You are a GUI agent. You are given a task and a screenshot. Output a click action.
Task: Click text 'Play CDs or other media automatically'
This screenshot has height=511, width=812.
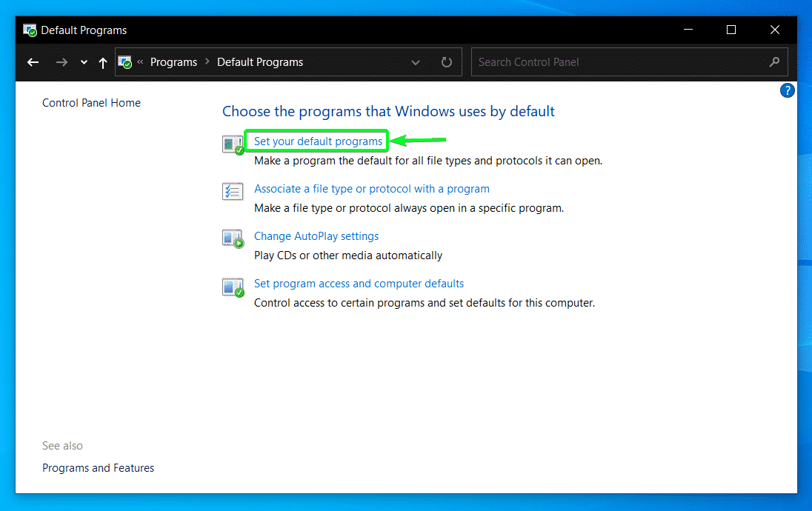click(348, 255)
